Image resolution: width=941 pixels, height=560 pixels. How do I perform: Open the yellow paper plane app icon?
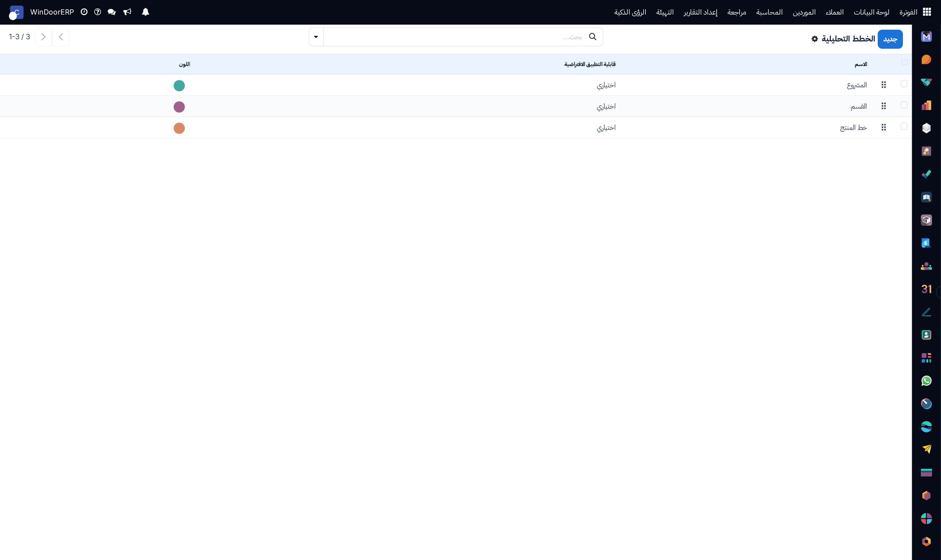pyautogui.click(x=926, y=449)
